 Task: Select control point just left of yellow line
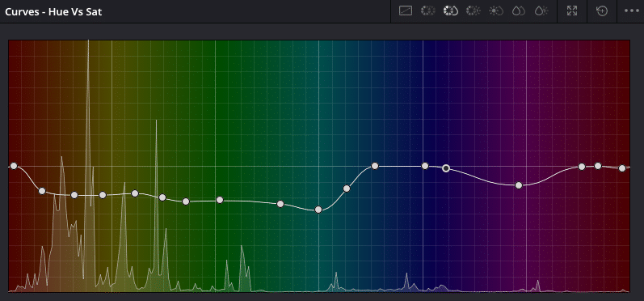click(x=103, y=195)
